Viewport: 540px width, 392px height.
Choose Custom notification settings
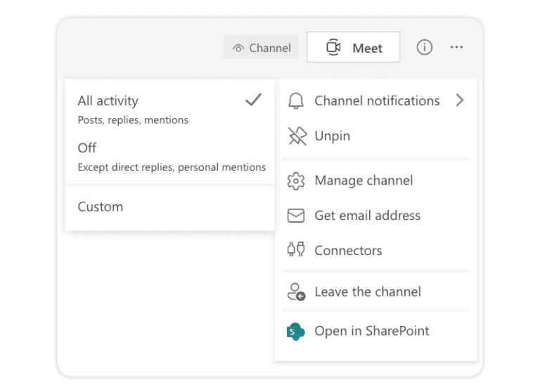coord(169,207)
